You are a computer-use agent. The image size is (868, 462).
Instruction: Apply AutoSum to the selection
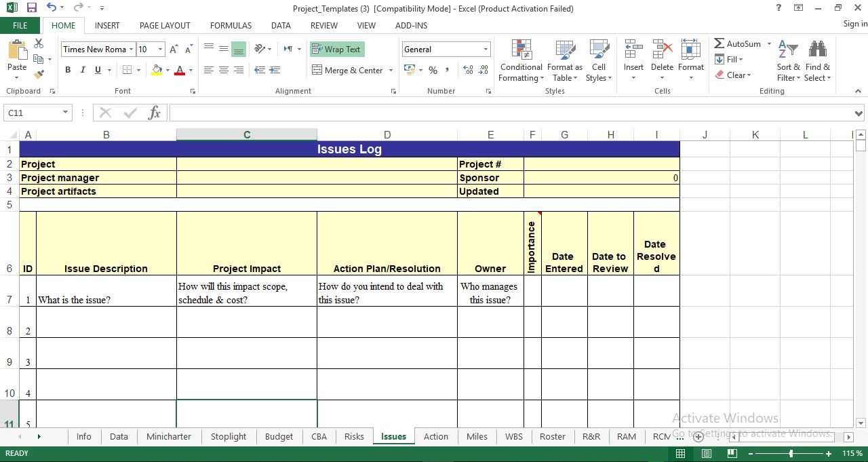[x=739, y=43]
